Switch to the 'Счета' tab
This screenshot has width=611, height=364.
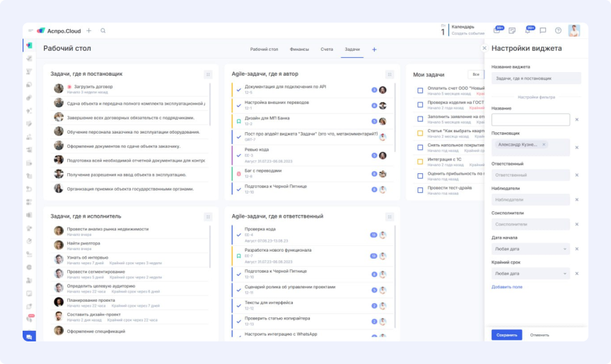[x=326, y=49]
